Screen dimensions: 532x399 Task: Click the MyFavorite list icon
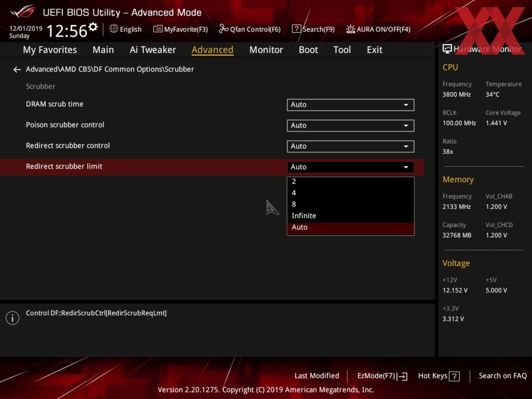(x=158, y=29)
